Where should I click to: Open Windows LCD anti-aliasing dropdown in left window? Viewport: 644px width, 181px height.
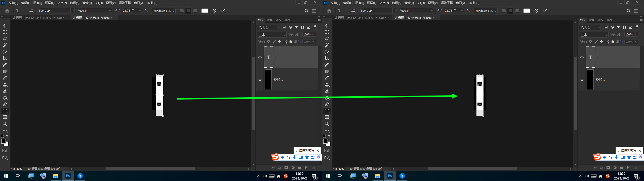[174, 11]
